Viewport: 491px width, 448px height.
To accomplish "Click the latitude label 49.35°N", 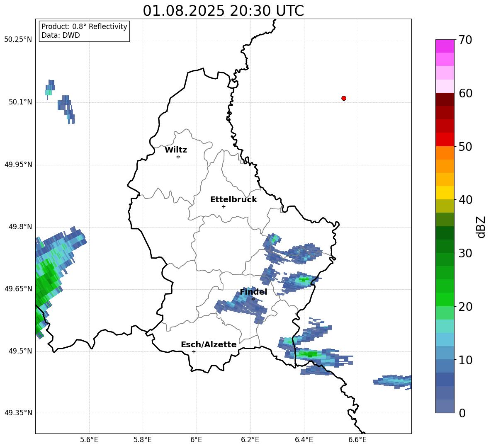I will click(x=18, y=413).
